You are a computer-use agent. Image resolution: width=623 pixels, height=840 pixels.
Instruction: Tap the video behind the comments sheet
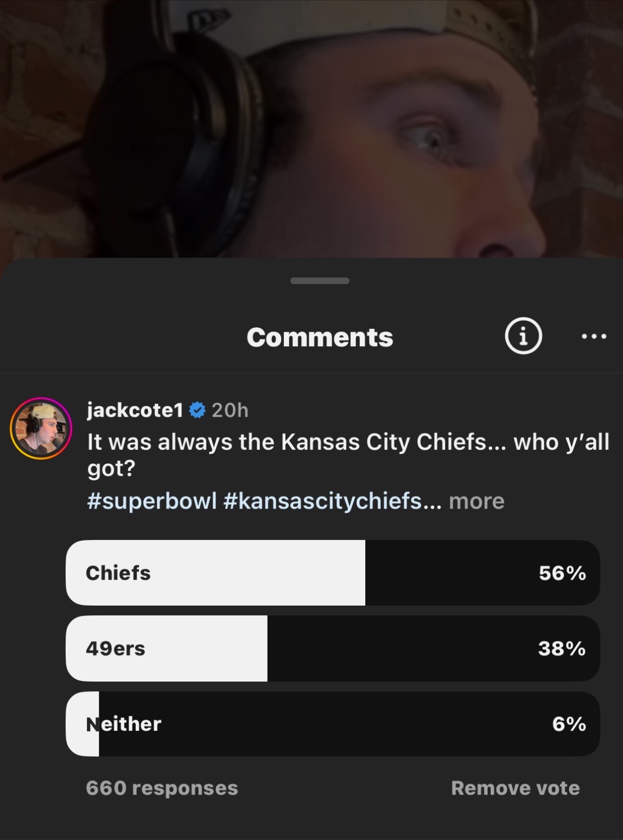(x=311, y=129)
